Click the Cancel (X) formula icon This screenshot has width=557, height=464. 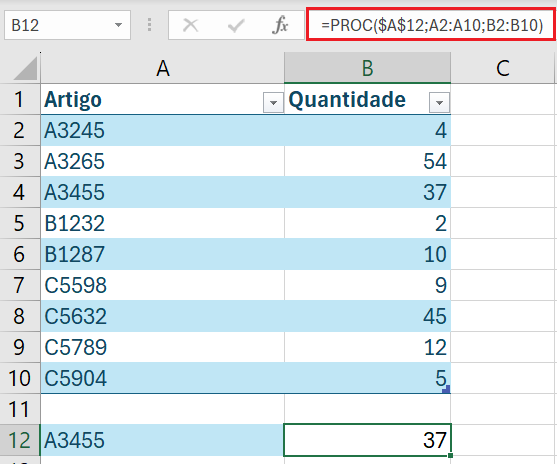[190, 25]
